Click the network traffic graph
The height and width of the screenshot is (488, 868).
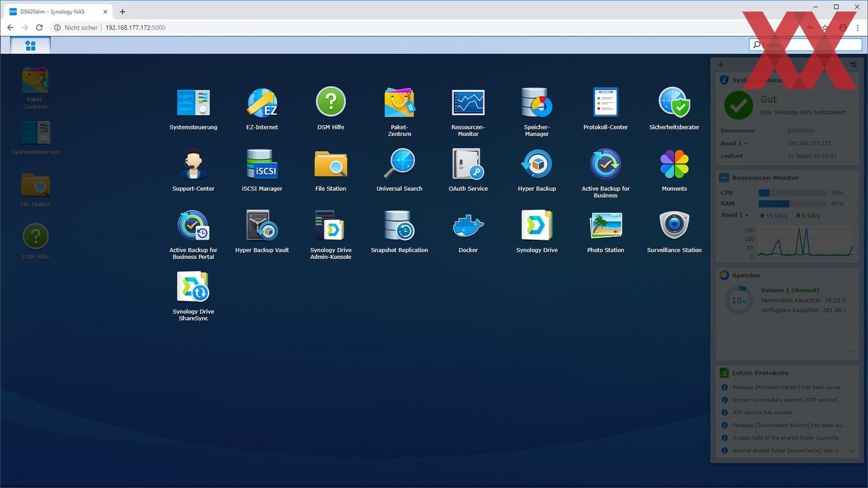point(804,242)
